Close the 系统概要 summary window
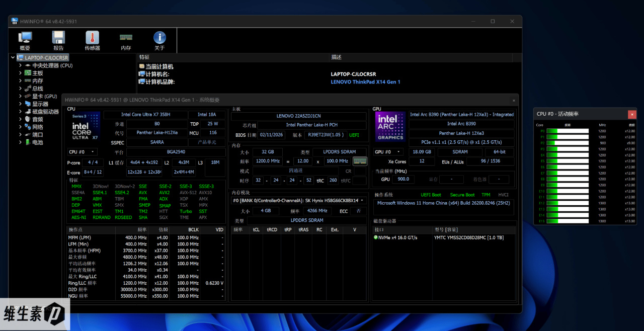 point(514,100)
